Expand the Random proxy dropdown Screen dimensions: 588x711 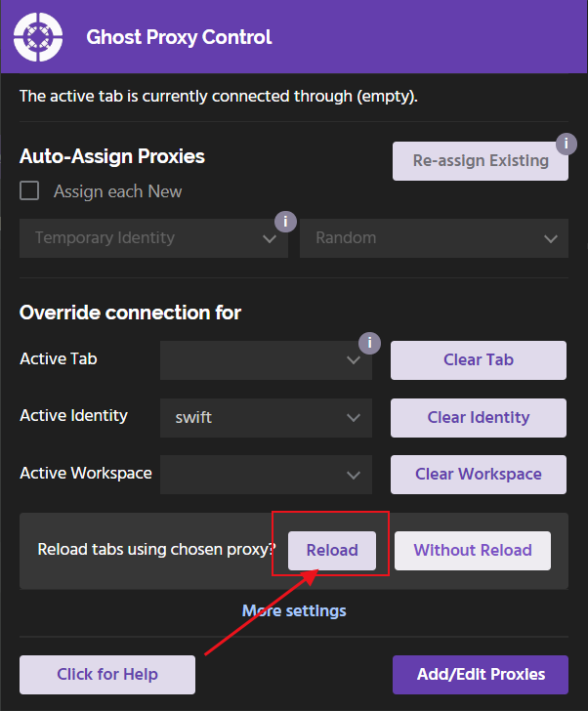434,238
